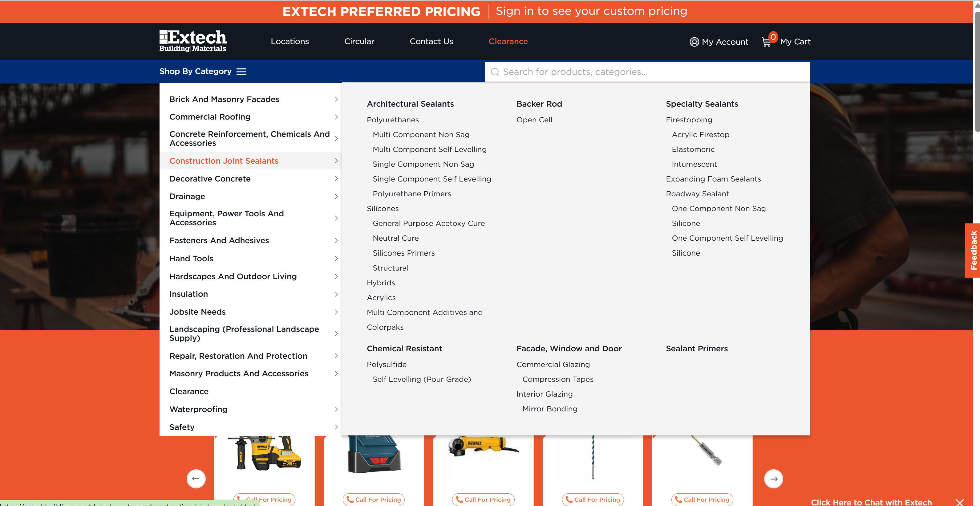Screen dimensions: 980x506
Task: Expand Insulation chevron
Action: 336,294
